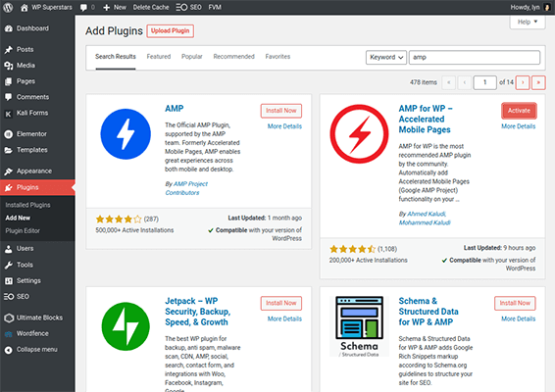Click the blue AMP plugin logo
555x392 pixels.
click(x=126, y=134)
